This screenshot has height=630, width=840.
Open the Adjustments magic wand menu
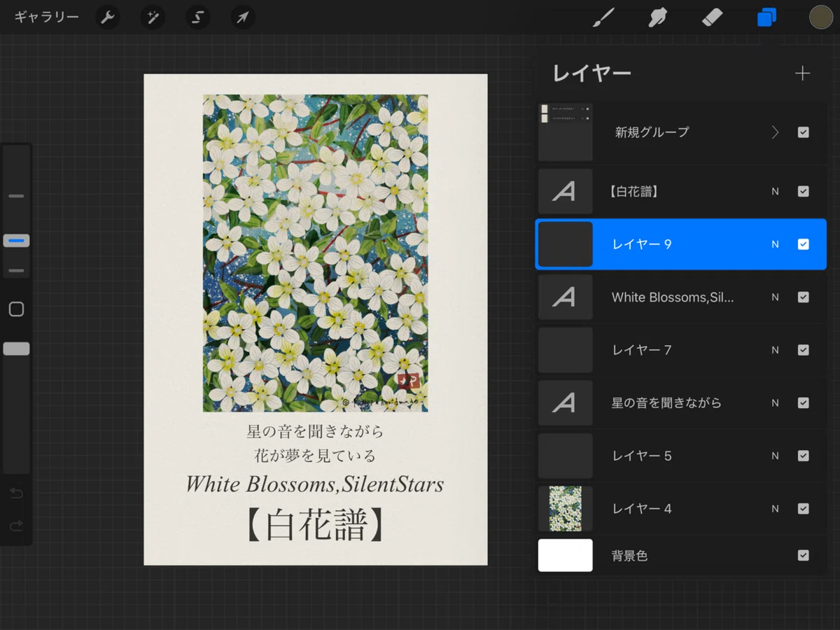pyautogui.click(x=153, y=17)
